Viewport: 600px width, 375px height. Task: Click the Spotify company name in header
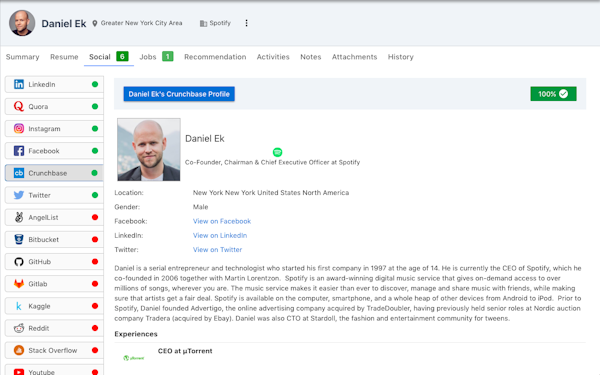point(220,23)
